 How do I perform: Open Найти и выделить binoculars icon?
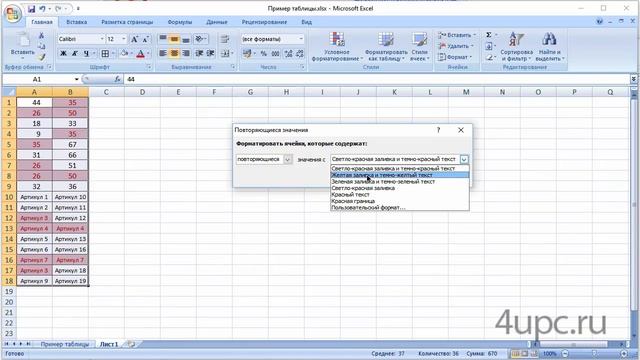tap(549, 40)
